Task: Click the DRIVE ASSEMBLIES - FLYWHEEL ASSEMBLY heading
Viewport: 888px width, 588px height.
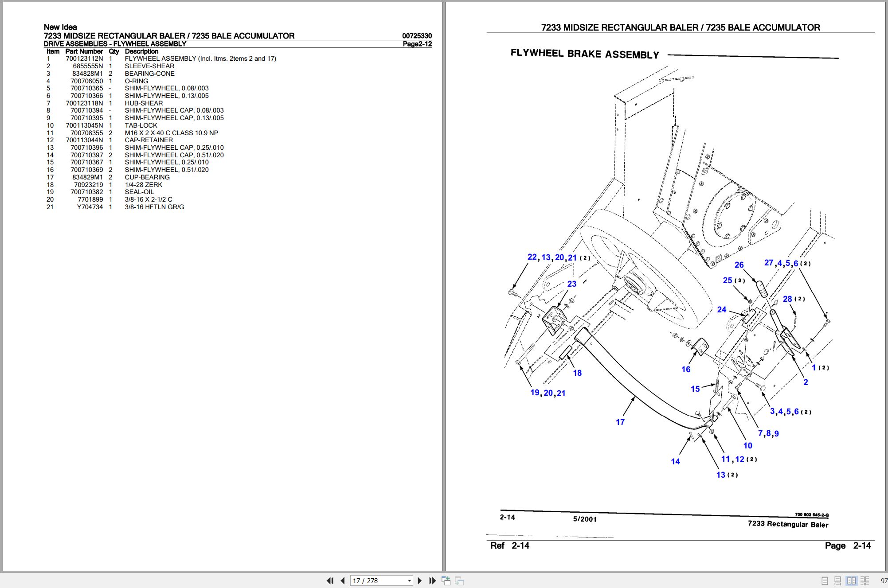Action: tap(115, 44)
